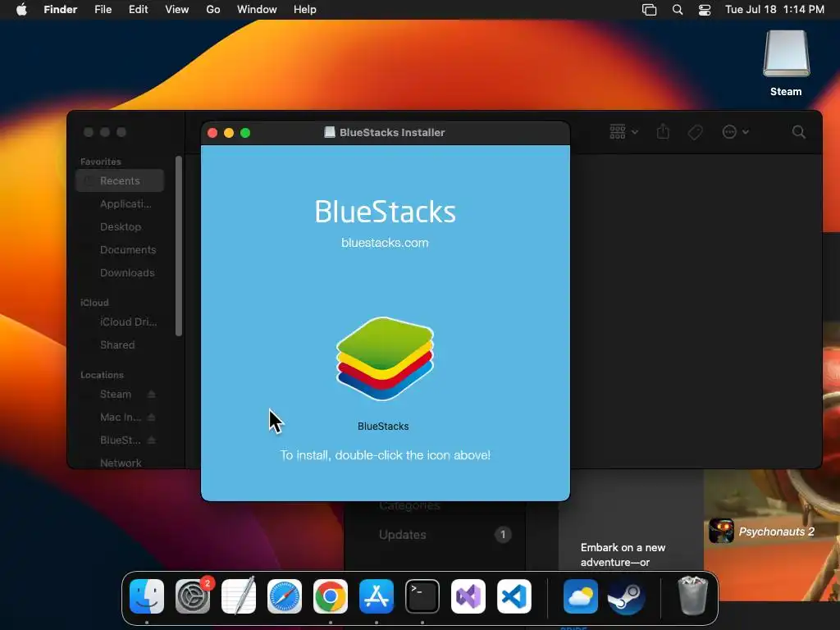Open Weather app from the Dock
The image size is (840, 630).
pyautogui.click(x=581, y=596)
